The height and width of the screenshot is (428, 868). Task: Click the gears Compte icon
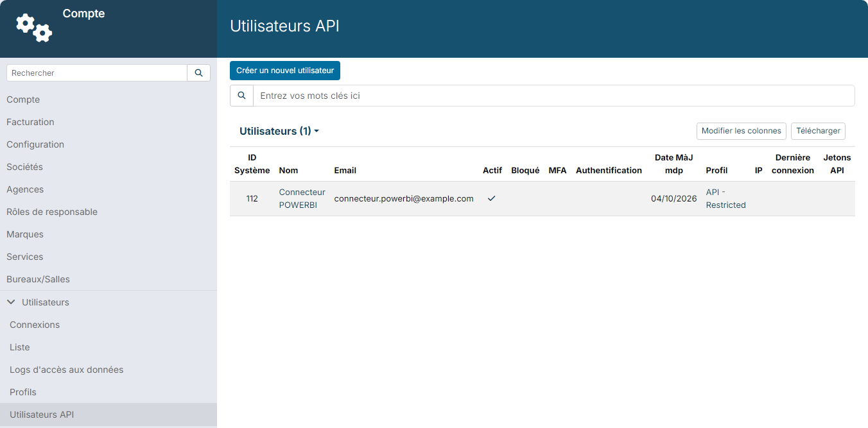point(34,28)
